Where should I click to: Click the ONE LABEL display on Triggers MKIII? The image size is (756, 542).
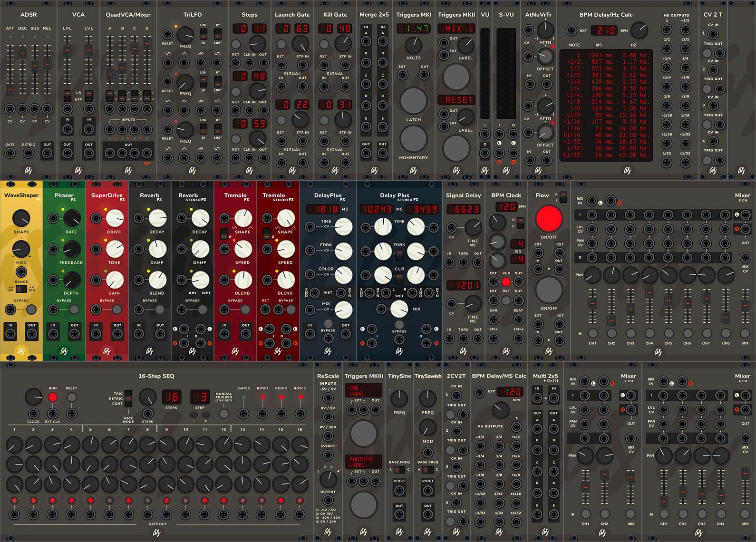364,391
